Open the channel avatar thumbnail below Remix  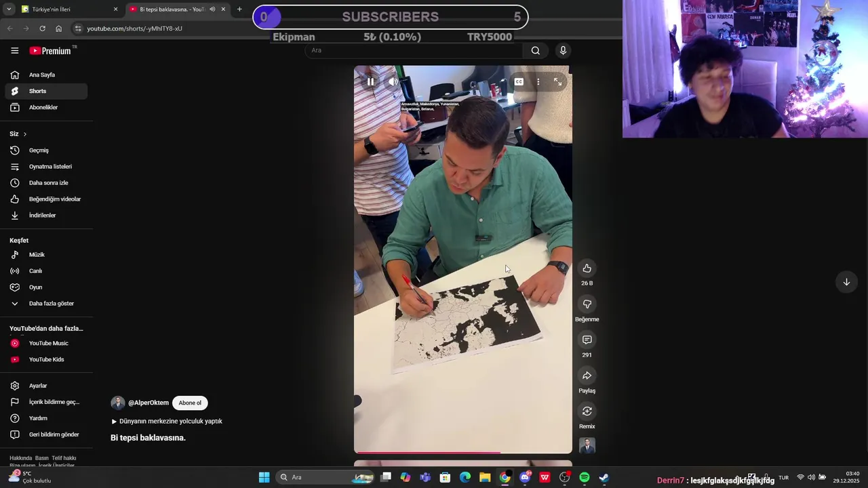pos(587,445)
